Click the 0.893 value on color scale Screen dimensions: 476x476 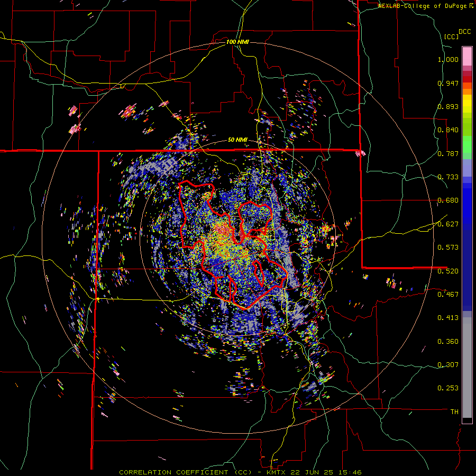point(448,106)
